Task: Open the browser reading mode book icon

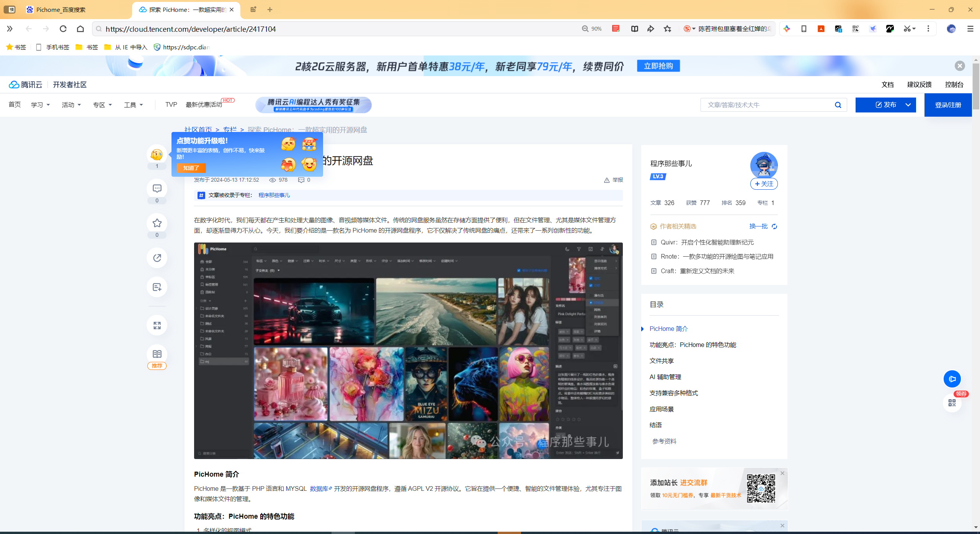Action: coord(634,29)
